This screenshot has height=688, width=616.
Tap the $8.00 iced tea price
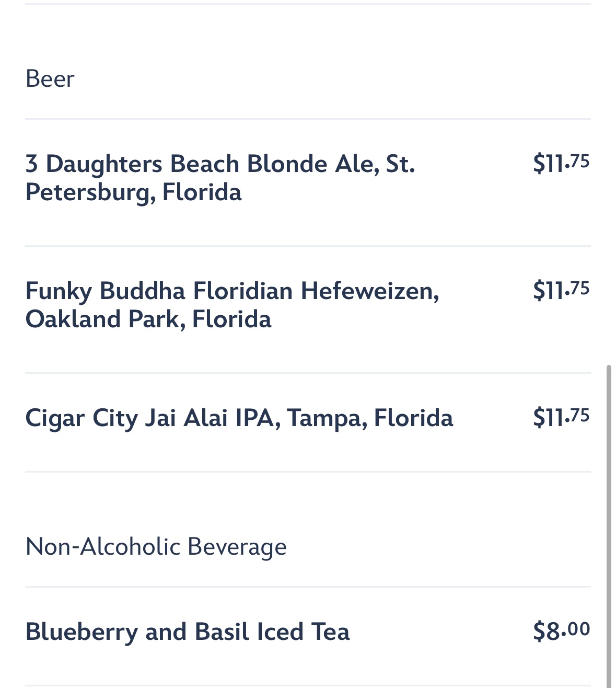pyautogui.click(x=561, y=630)
